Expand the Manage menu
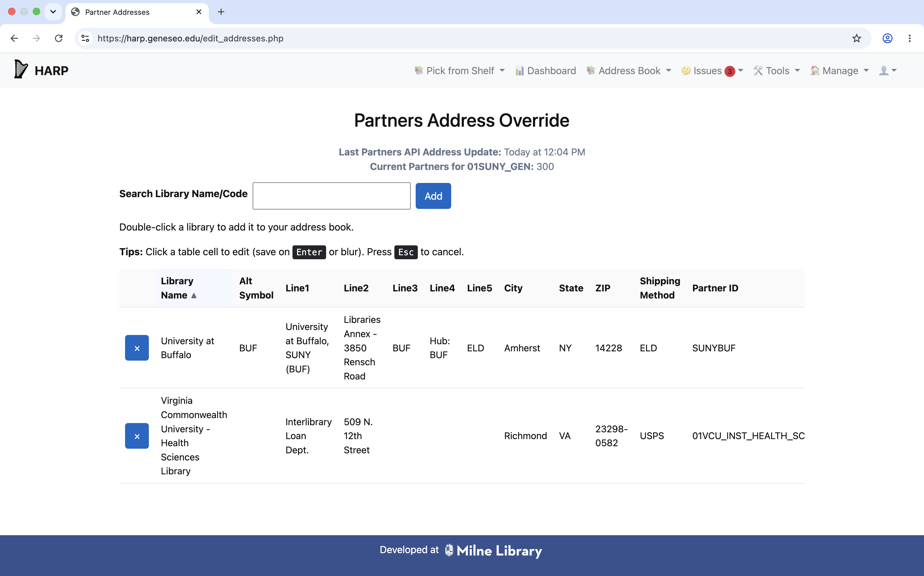 pos(839,70)
